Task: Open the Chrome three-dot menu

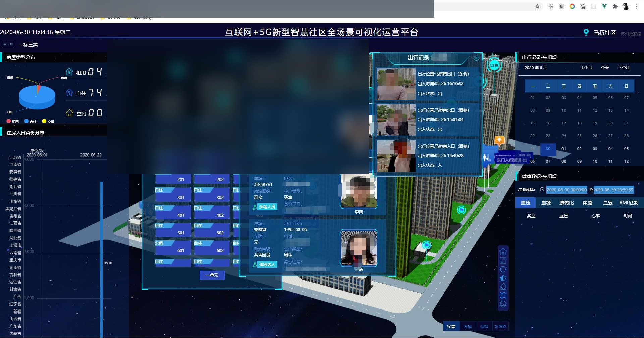Action: tap(637, 6)
